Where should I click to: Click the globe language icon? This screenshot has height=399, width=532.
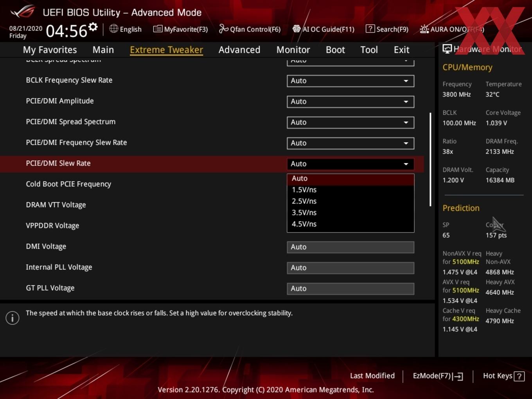(x=113, y=29)
